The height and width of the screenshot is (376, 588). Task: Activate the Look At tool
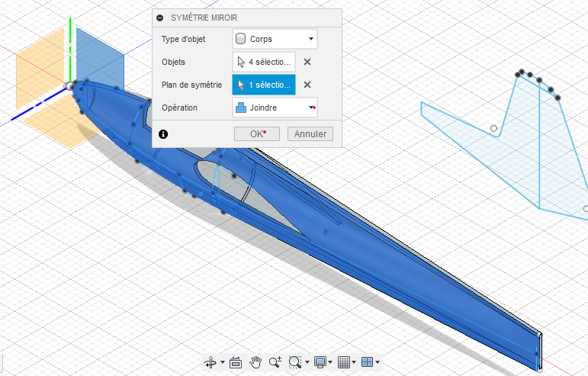[236, 362]
